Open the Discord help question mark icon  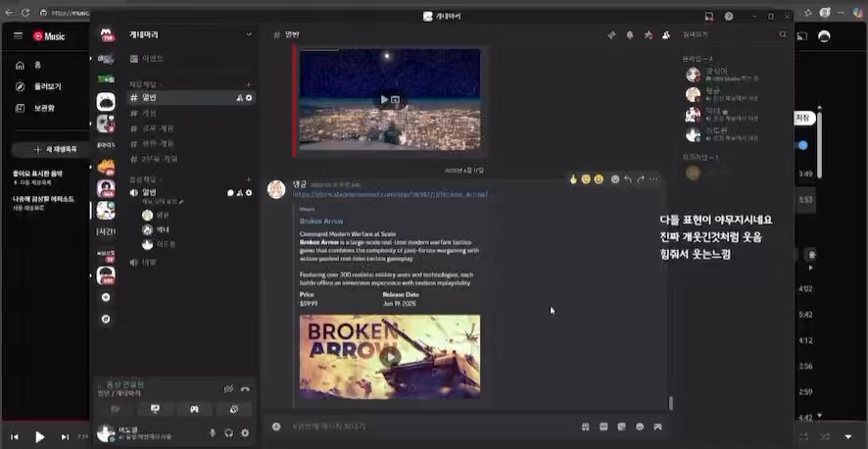[x=729, y=17]
